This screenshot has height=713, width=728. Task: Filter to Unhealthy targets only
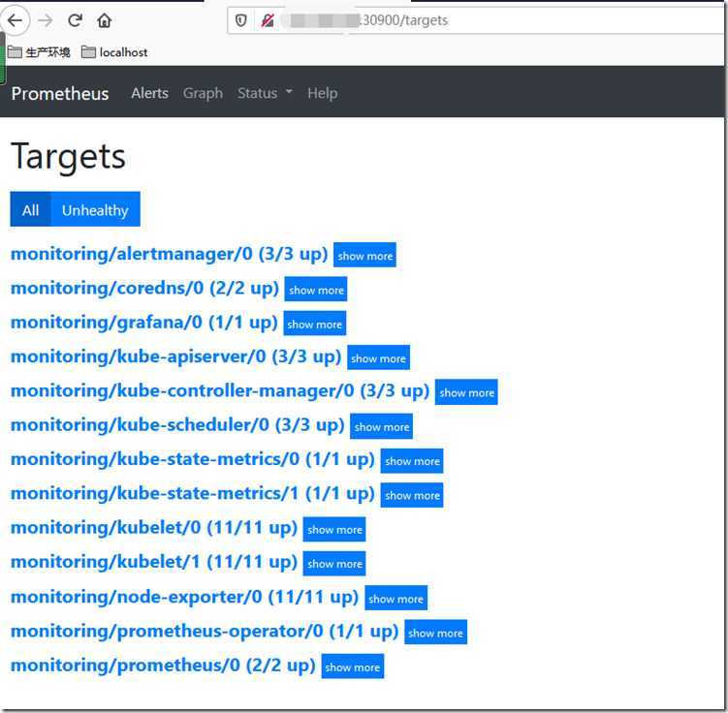[x=95, y=209]
